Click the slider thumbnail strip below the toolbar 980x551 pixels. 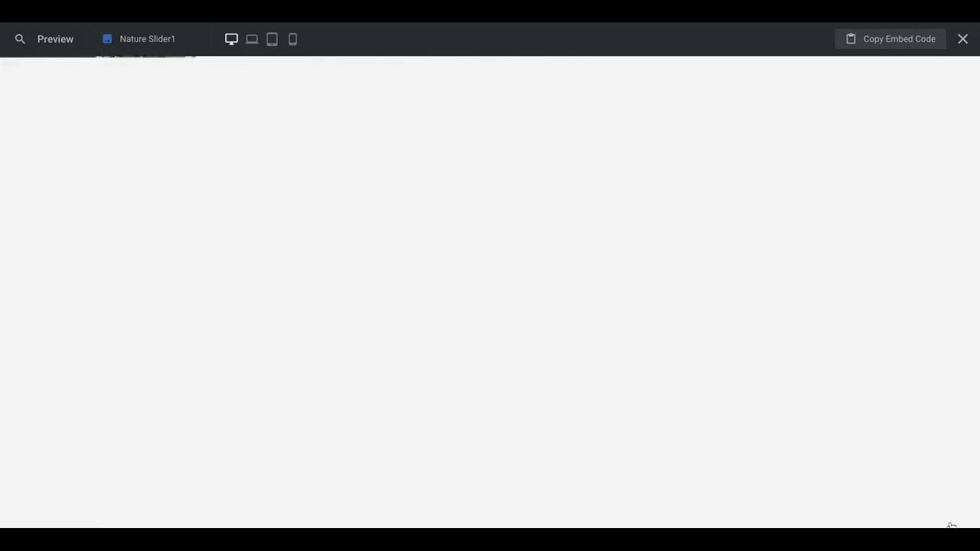point(145,57)
